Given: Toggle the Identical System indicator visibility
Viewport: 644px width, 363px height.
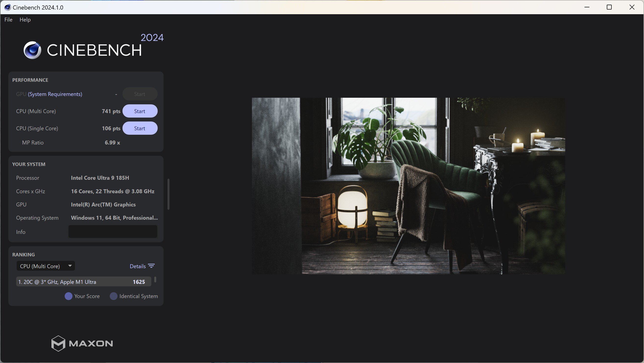Looking at the screenshot, I should click(x=113, y=296).
